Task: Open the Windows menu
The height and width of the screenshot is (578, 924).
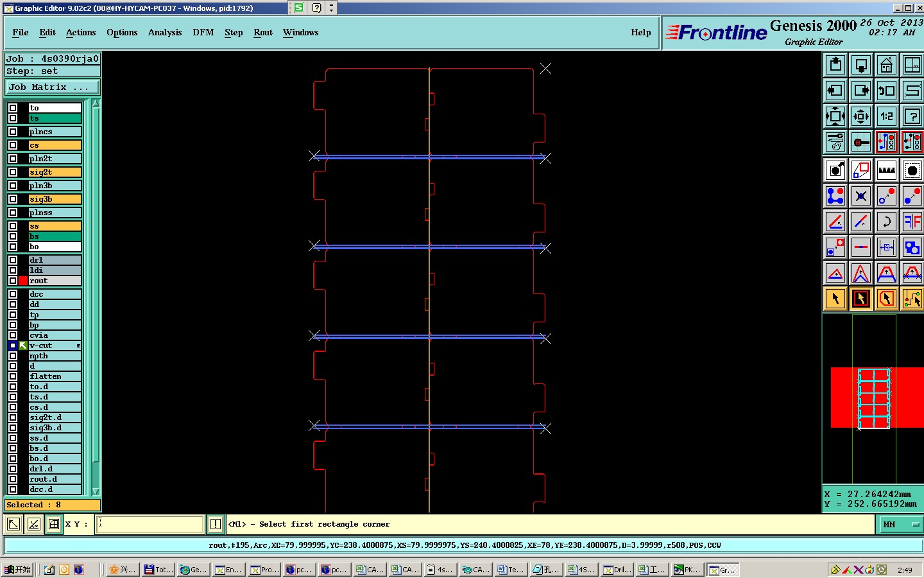Action: tap(301, 32)
